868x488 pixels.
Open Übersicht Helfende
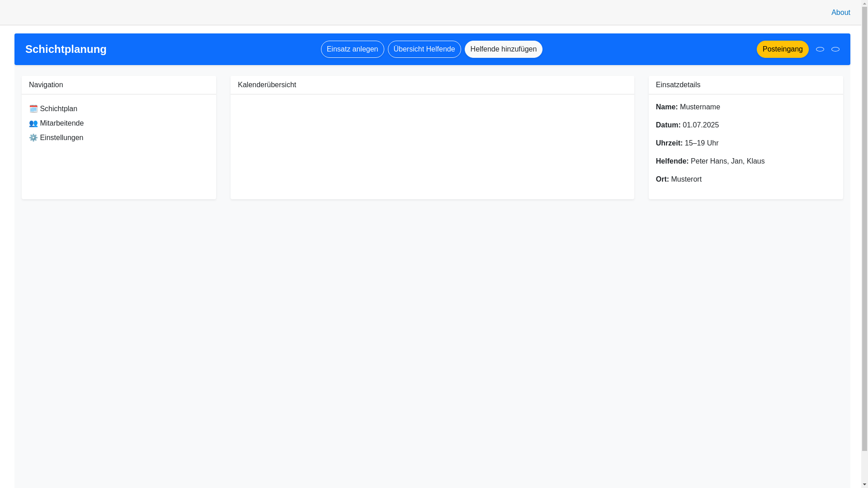tap(425, 49)
